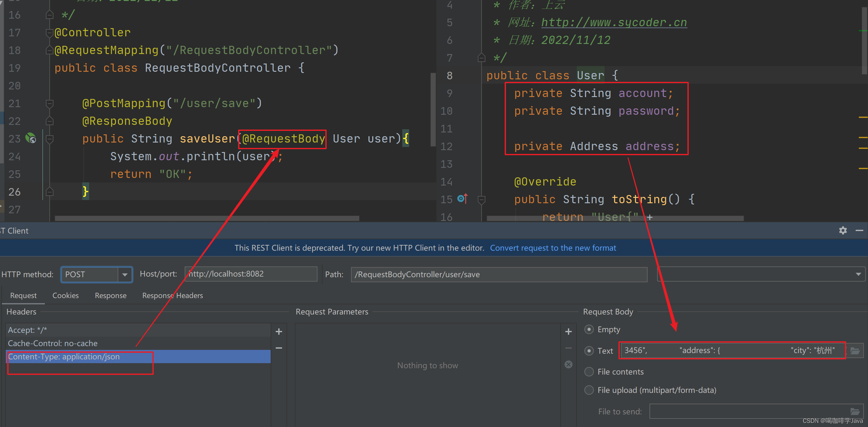Add a request parameter with plus icon
Image resolution: width=868 pixels, height=427 pixels.
pyautogui.click(x=568, y=331)
